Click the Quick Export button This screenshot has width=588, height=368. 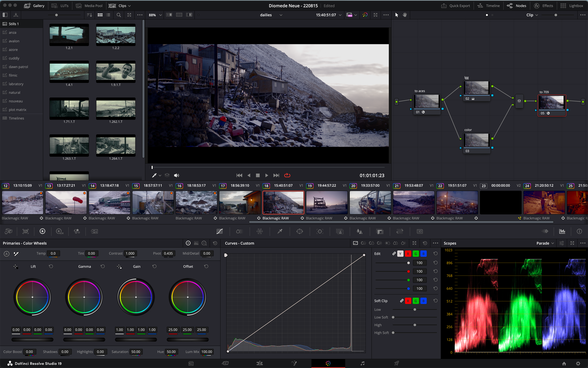pyautogui.click(x=456, y=6)
